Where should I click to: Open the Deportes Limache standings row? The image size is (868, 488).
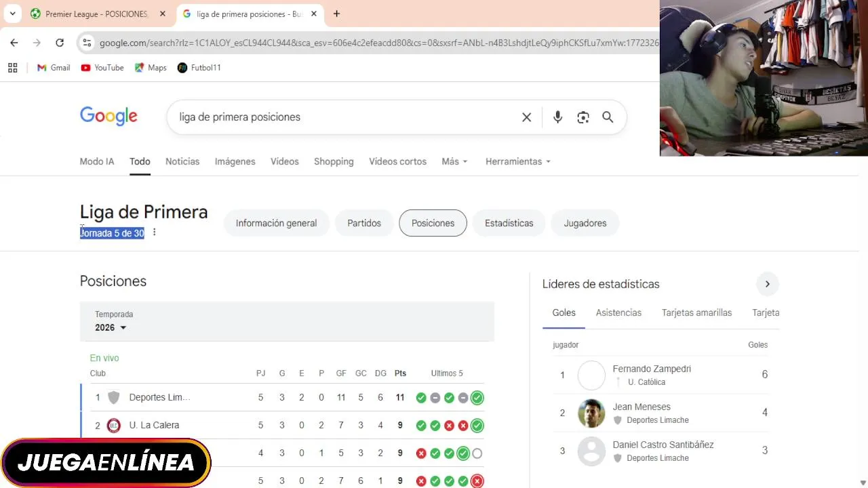(288, 397)
